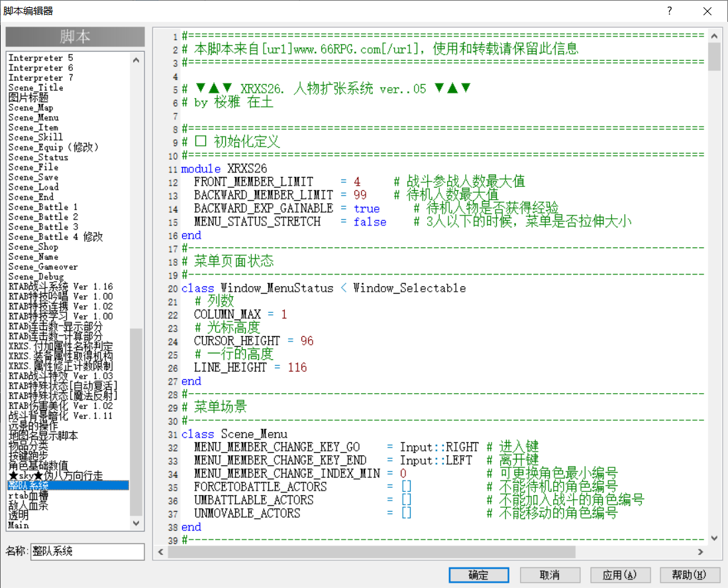This screenshot has width=728, height=588.
Task: Click script list scroll down arrow
Action: point(136,523)
